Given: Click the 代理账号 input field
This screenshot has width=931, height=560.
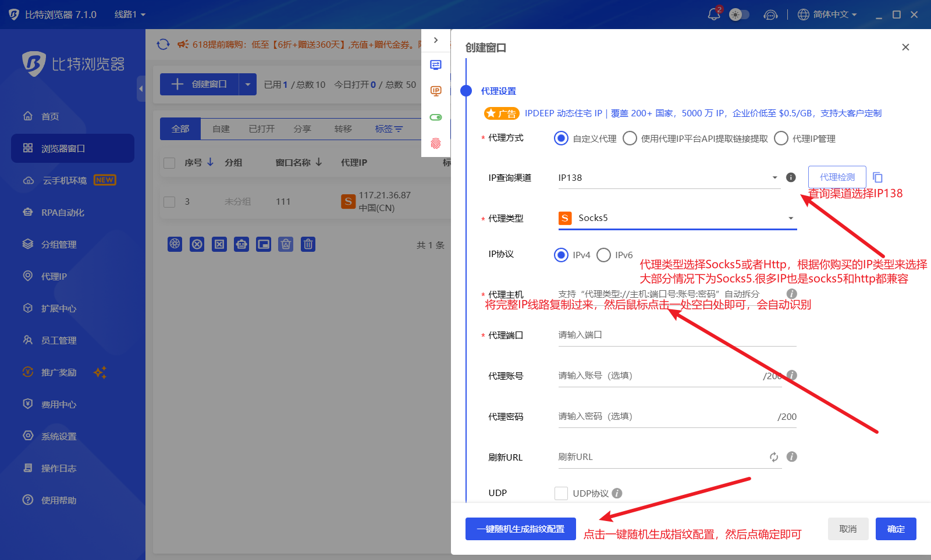Looking at the screenshot, I should tap(669, 376).
